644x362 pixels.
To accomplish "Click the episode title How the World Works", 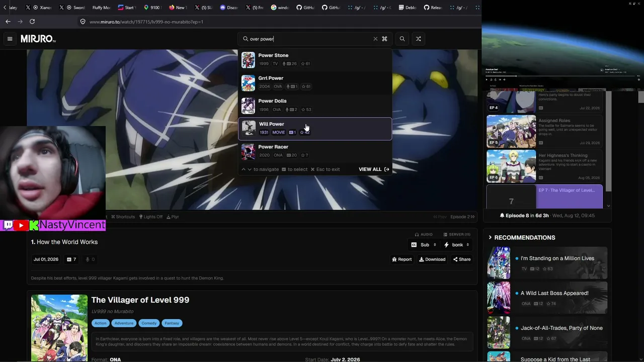I will click(x=67, y=242).
